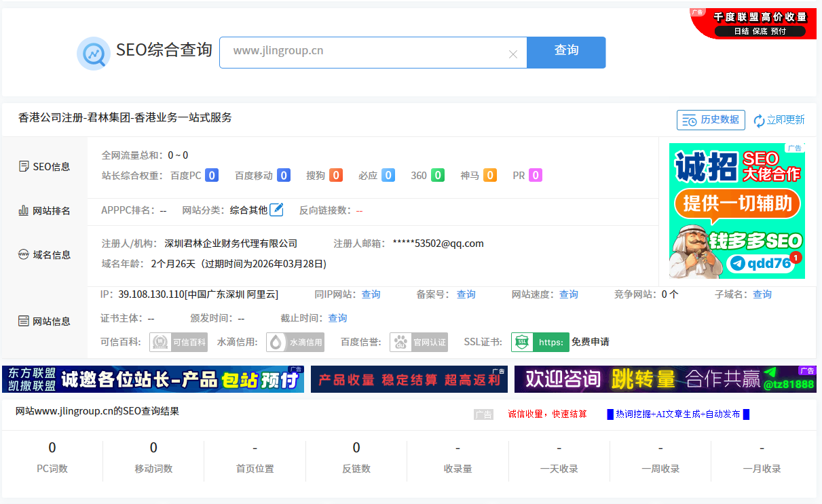This screenshot has height=504, width=822.
Task: Click the 百度移动 weight badge
Action: (x=283, y=176)
